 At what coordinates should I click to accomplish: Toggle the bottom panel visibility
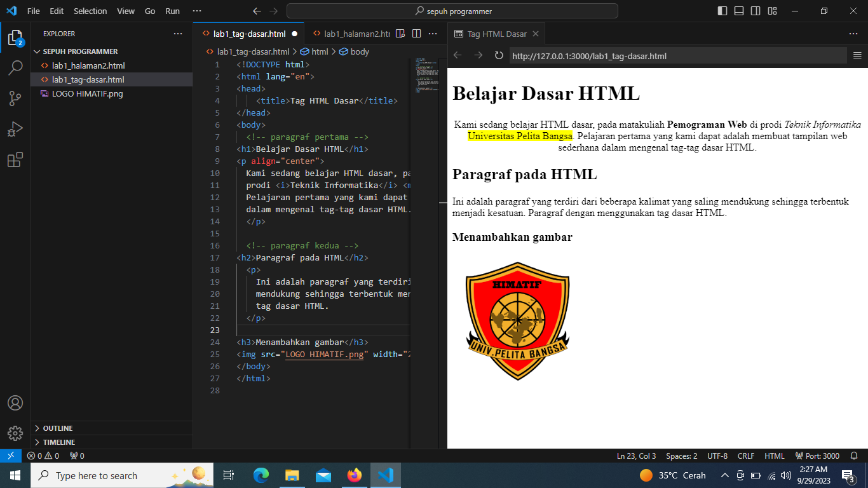pyautogui.click(x=739, y=11)
